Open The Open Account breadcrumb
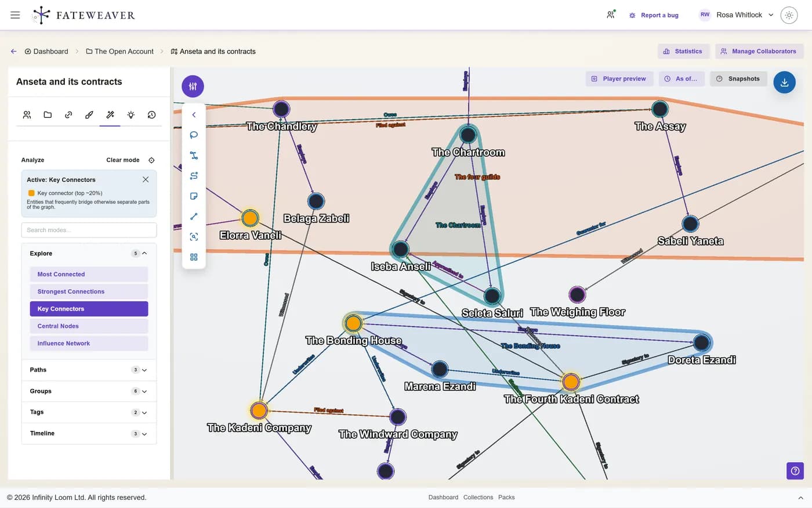 [x=119, y=51]
